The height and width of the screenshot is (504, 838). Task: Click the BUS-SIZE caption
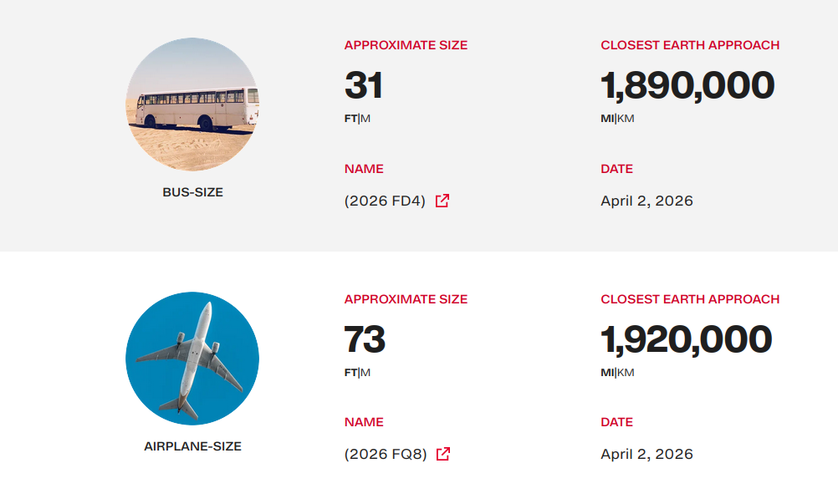(192, 192)
